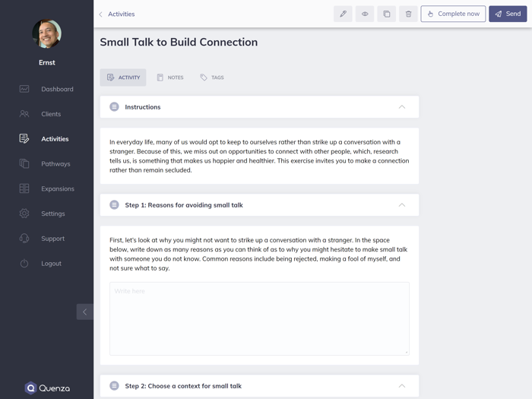
Task: Click the Send button
Action: click(508, 14)
